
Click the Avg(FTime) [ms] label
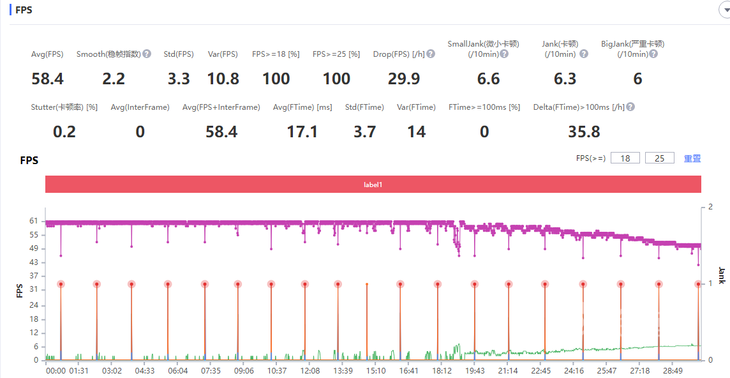[x=303, y=108]
